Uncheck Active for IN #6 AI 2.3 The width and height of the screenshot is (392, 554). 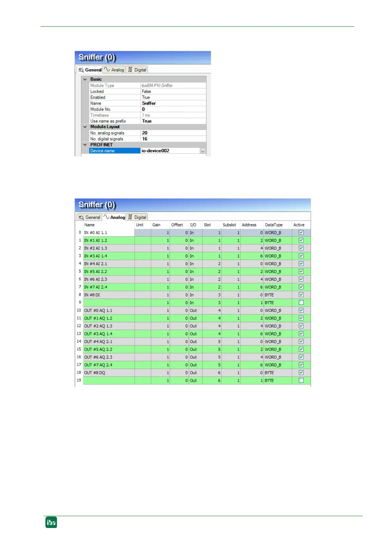(x=301, y=279)
